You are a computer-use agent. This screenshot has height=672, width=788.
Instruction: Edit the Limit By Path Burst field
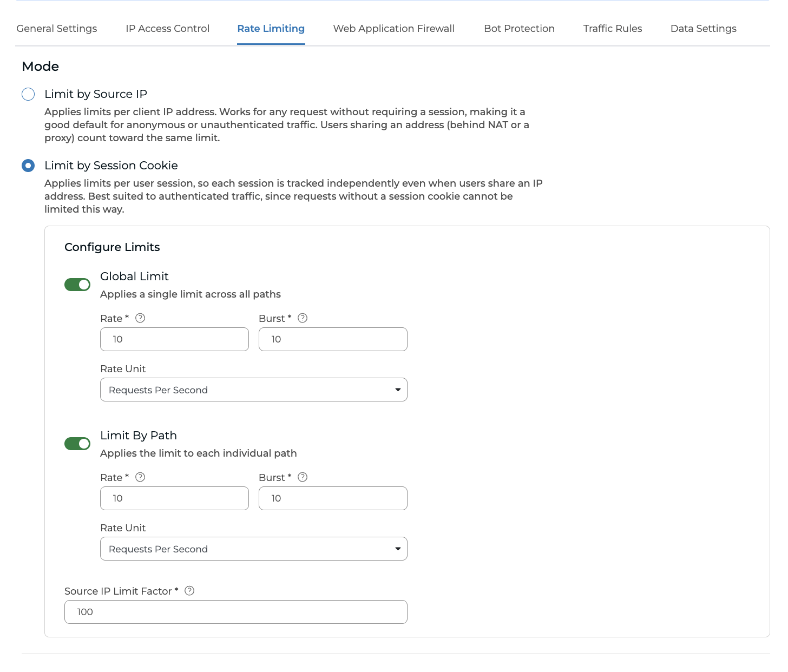pos(333,498)
